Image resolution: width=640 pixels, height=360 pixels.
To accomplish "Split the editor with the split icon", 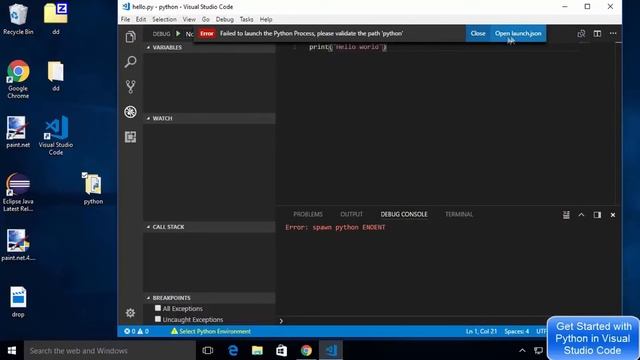I will [x=597, y=33].
